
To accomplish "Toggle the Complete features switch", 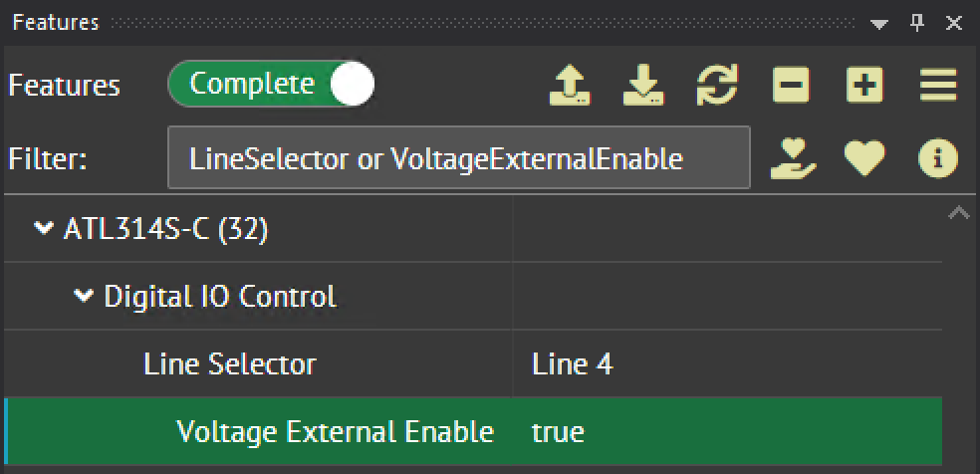I will click(271, 86).
